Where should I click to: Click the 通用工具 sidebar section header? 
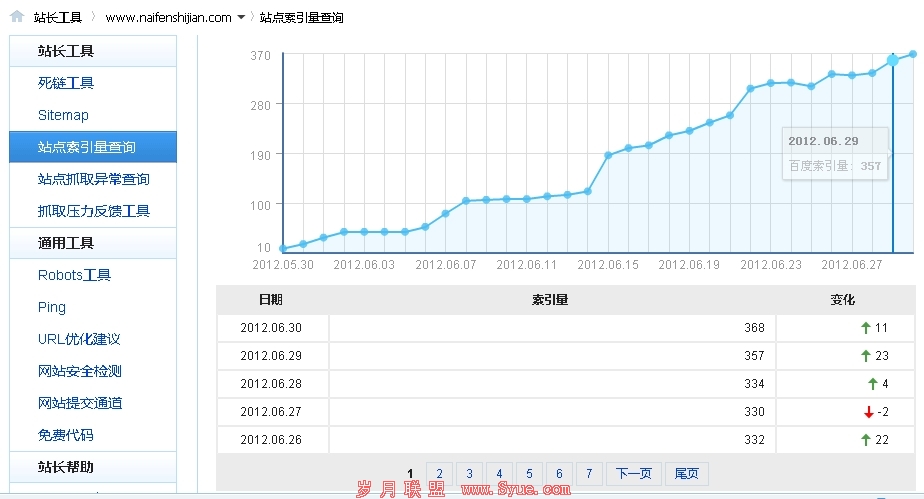(x=93, y=243)
